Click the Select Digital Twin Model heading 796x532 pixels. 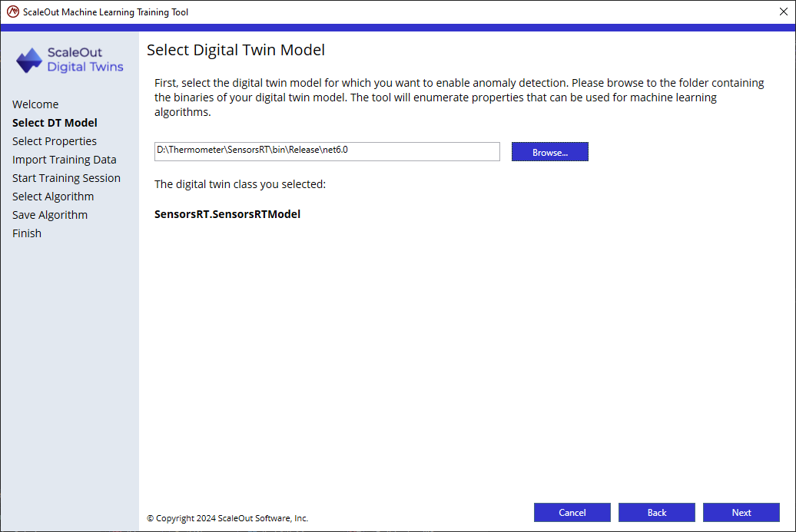click(x=236, y=50)
